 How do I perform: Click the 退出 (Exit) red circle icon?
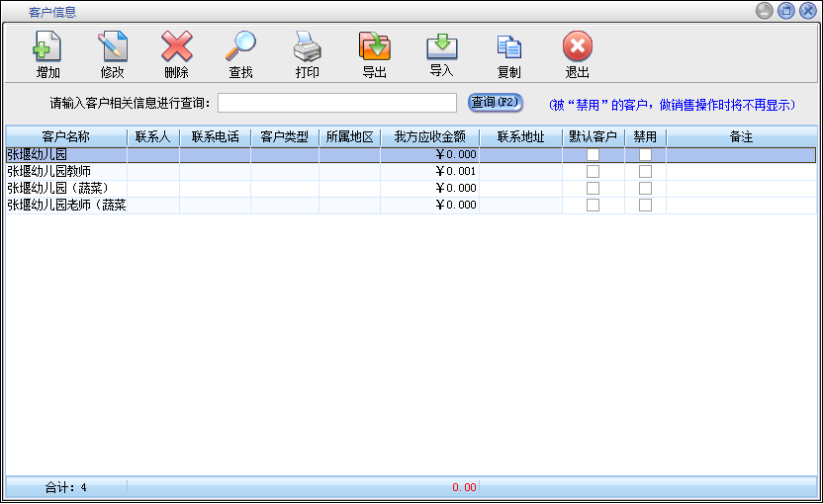tap(577, 47)
